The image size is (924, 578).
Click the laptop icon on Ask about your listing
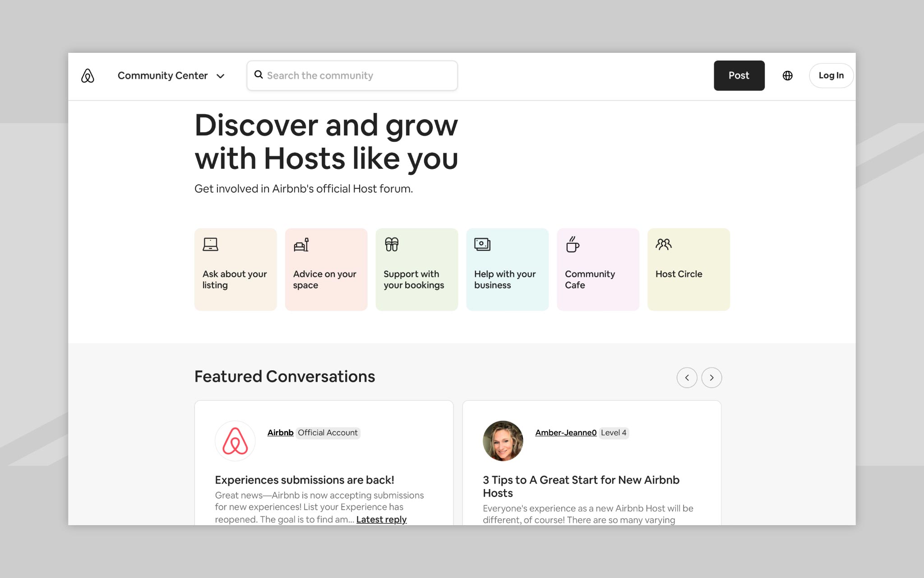tap(210, 244)
